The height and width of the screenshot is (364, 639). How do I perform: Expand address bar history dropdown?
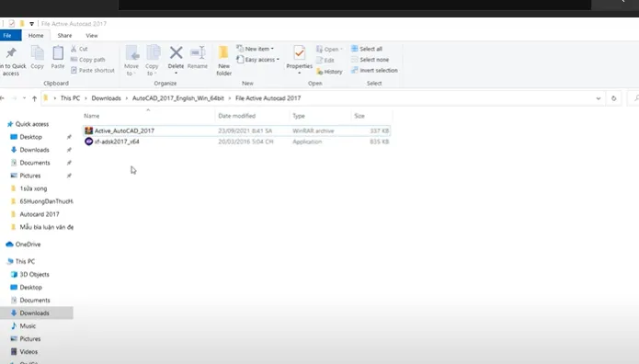(599, 98)
